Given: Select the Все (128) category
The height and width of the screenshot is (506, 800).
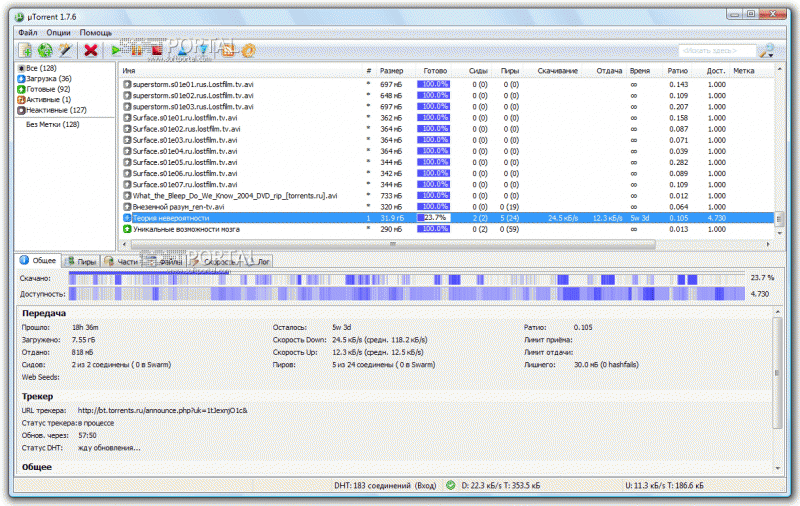Looking at the screenshot, I should click(37, 68).
